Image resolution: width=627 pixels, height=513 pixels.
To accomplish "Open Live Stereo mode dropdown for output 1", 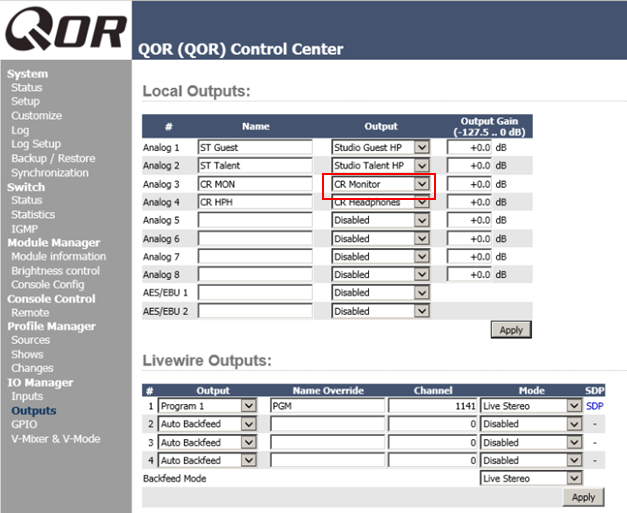I will click(531, 406).
